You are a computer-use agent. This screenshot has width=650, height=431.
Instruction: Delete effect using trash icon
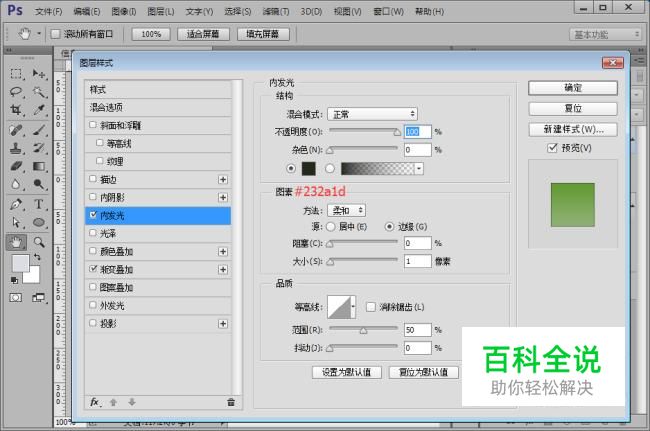click(x=231, y=402)
